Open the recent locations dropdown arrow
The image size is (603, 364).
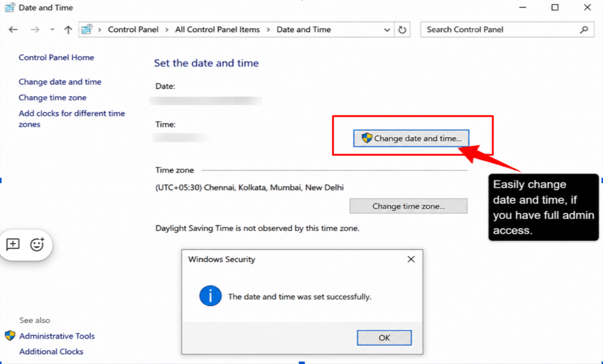pyautogui.click(x=52, y=30)
